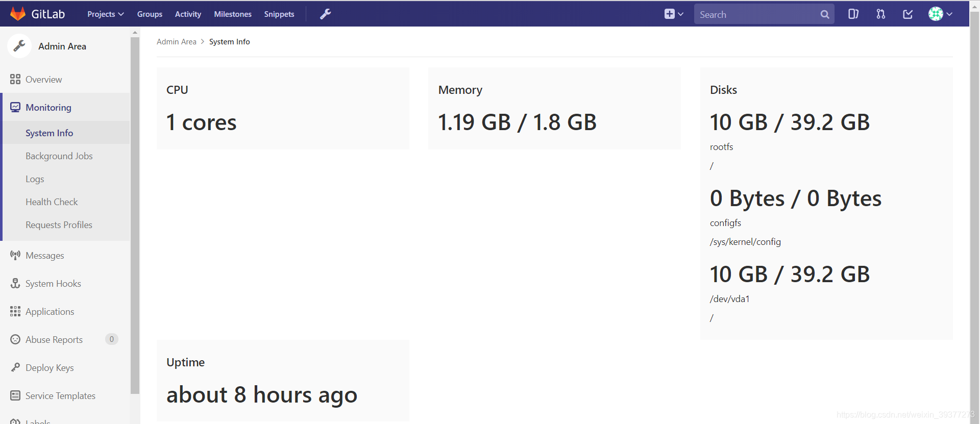980x424 pixels.
Task: Open the issues icon in top bar
Action: tap(853, 14)
